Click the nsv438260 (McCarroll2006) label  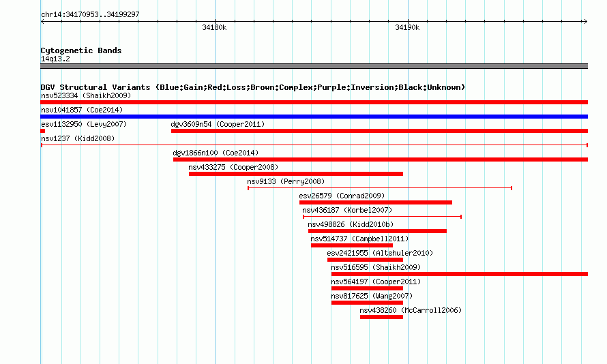[x=411, y=310]
